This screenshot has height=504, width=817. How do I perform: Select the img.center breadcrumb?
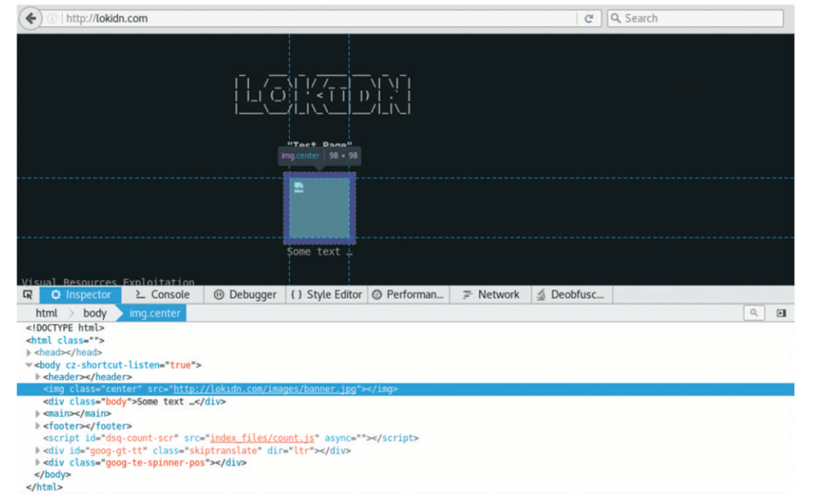(x=155, y=313)
